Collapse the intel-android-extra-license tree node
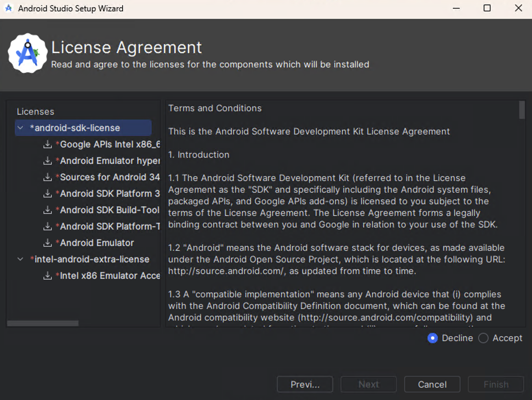Image resolution: width=532 pixels, height=400 pixels. click(x=21, y=259)
